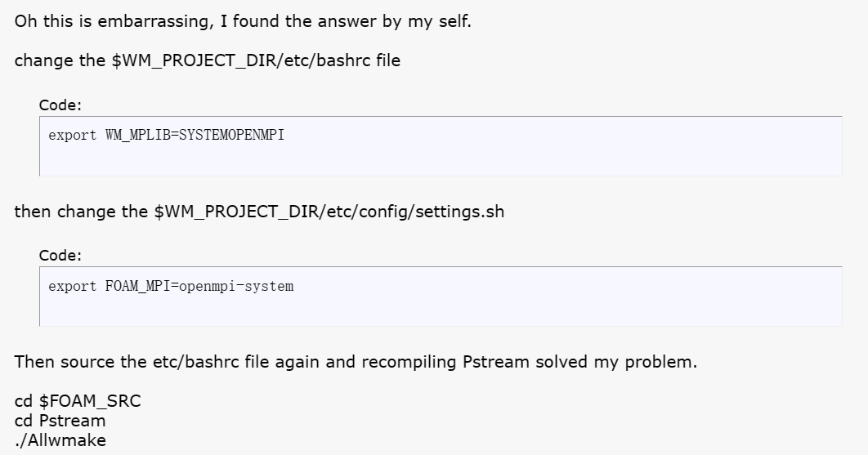Click the WM_MPLIB variable name in the code
This screenshot has width=868, height=455.
(138, 135)
